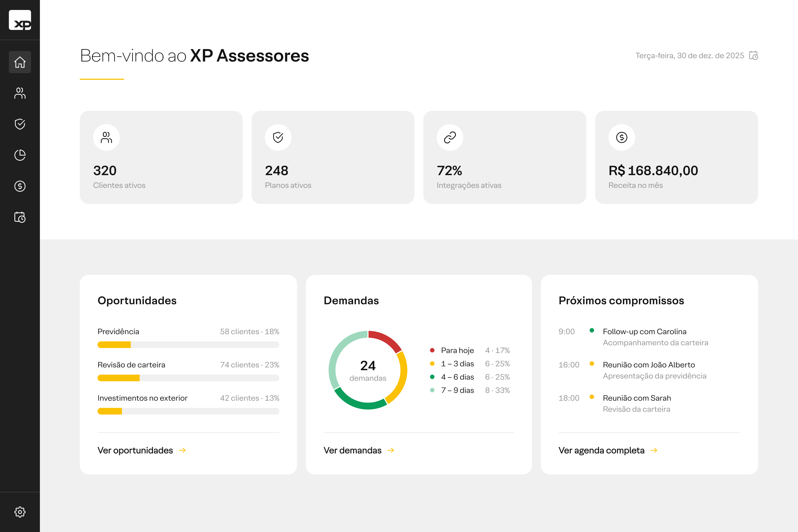The image size is (798, 532).
Task: Open the dollar revenue sidebar icon
Action: point(20,186)
